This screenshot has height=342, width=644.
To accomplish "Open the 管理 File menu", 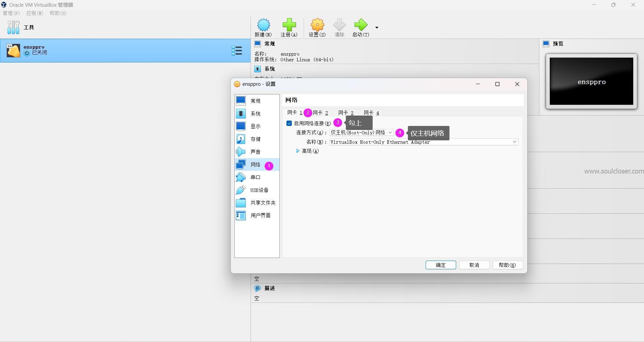I will coord(11,13).
